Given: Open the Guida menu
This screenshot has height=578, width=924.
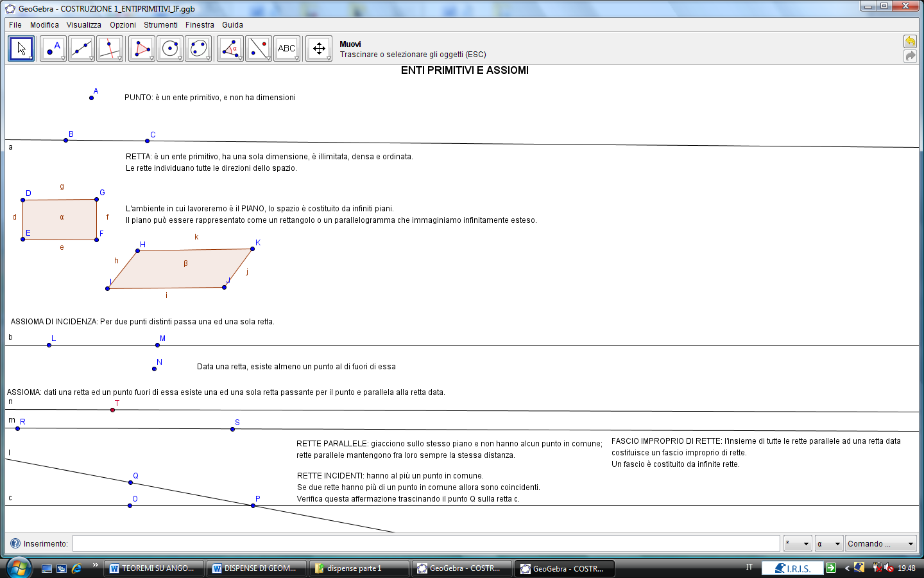Looking at the screenshot, I should point(232,25).
